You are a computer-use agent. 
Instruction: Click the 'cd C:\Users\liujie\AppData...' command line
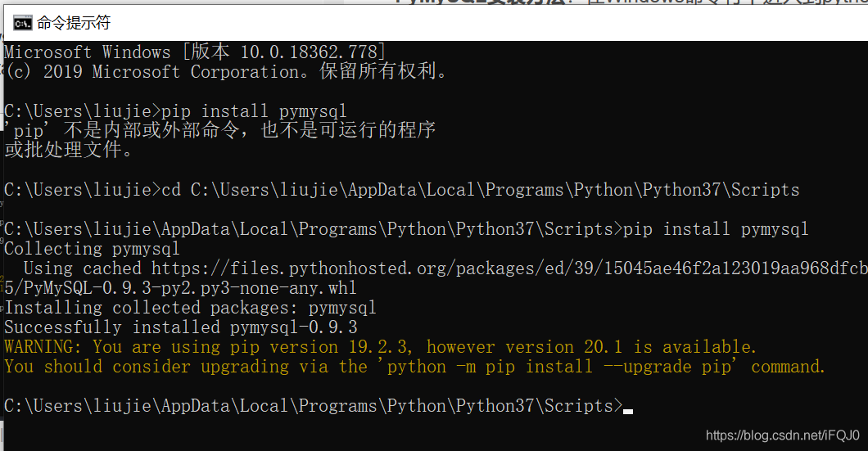(x=402, y=190)
